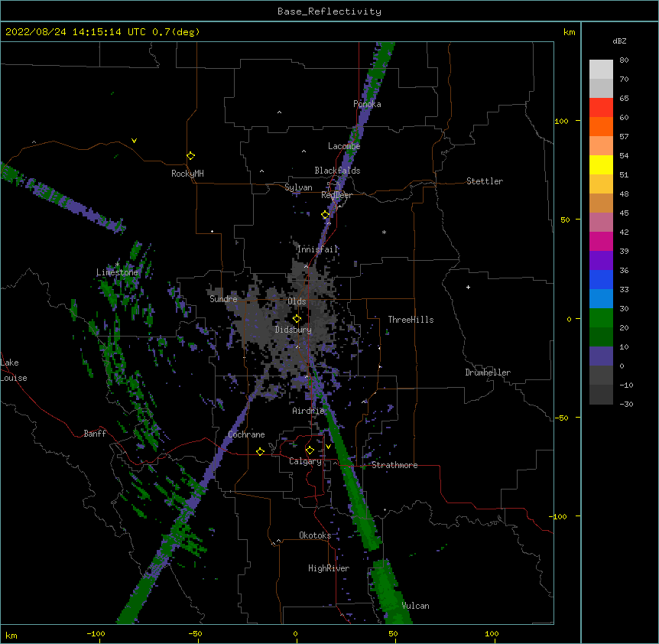Screen dimensions: 659x644
Task: Pick the purple 36-39 dBZ legend swatch
Action: point(601,261)
